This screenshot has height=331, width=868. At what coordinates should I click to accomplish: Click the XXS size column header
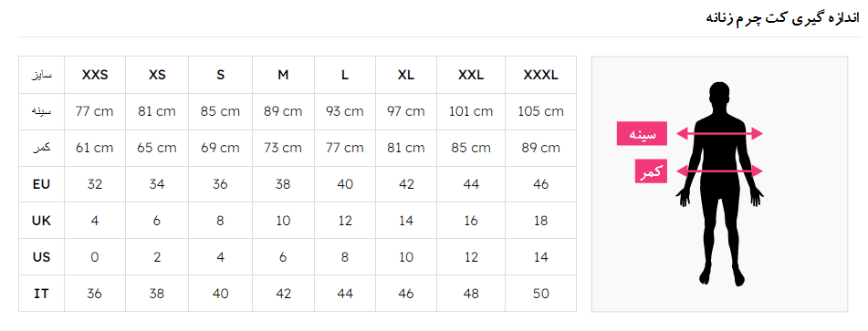(95, 75)
